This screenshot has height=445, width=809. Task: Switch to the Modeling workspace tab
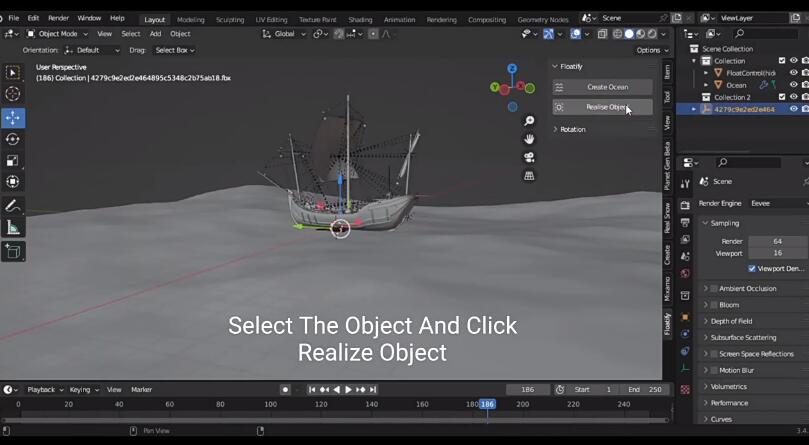tap(191, 20)
